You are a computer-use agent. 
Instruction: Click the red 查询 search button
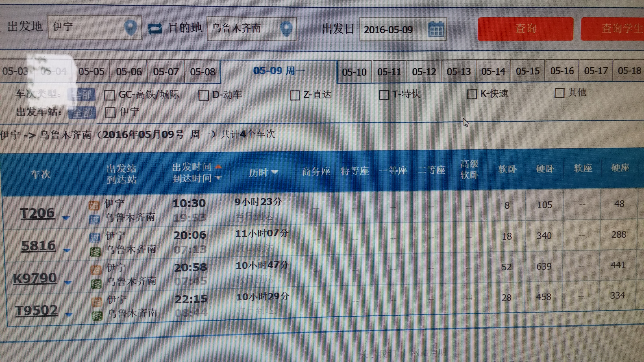pyautogui.click(x=525, y=29)
